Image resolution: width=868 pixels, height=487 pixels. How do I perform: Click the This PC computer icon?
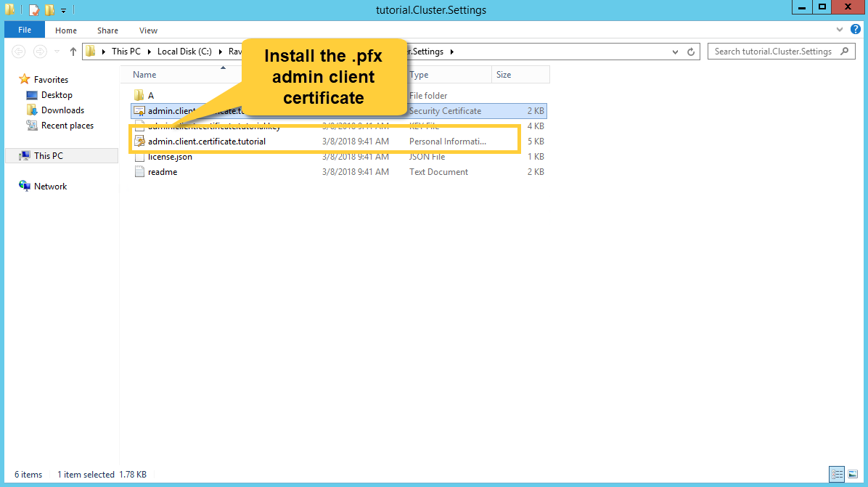25,156
